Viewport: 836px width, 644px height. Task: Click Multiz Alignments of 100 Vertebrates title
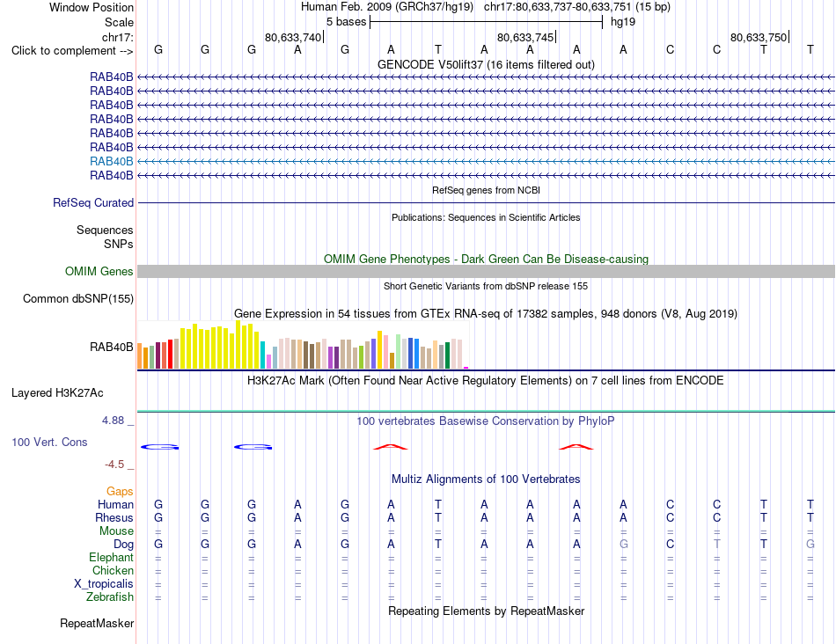tap(486, 479)
